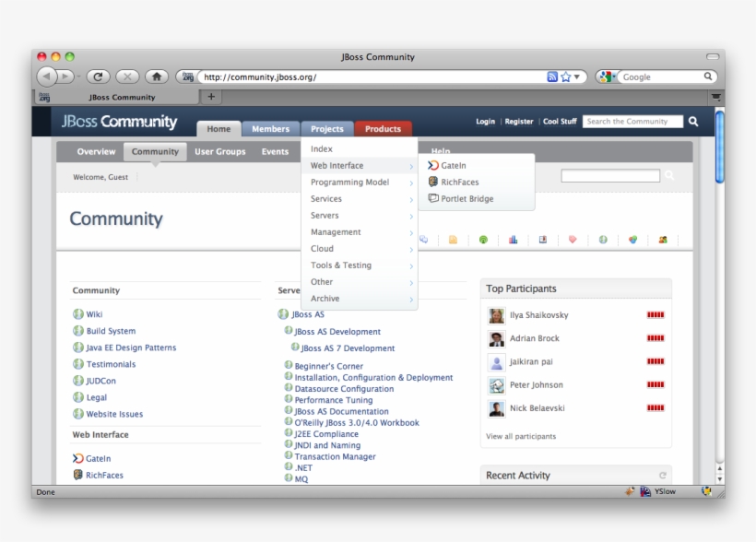Click the Register link in the header
Image resolution: width=756 pixels, height=542 pixels.
click(519, 121)
